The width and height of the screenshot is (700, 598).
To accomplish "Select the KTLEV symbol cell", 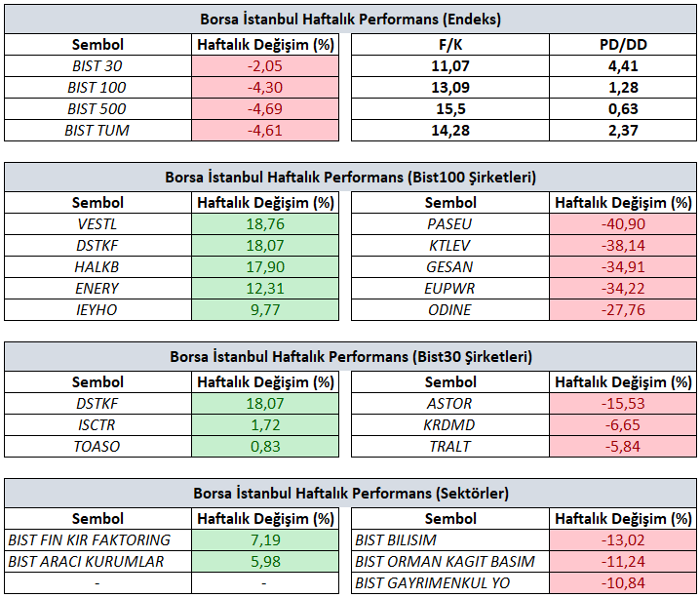I will 450,246.
